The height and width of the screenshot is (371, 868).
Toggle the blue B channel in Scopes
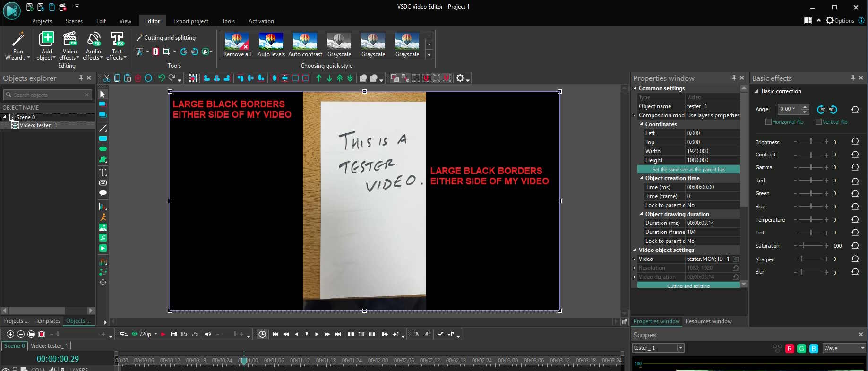click(x=814, y=348)
